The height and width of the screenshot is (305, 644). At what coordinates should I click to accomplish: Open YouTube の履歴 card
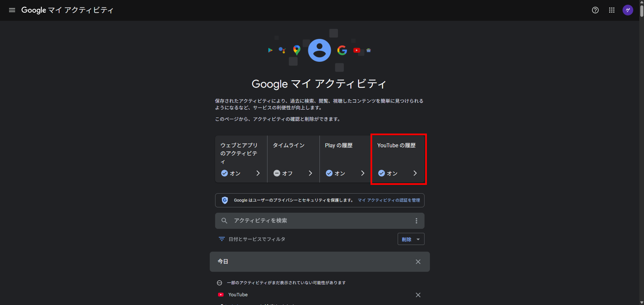pyautogui.click(x=398, y=159)
